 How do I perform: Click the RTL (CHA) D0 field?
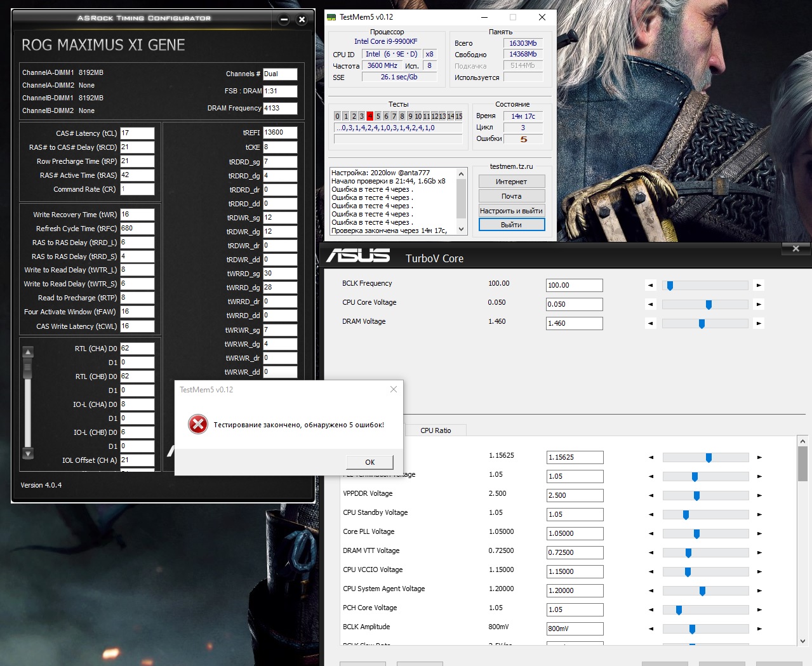coord(137,349)
